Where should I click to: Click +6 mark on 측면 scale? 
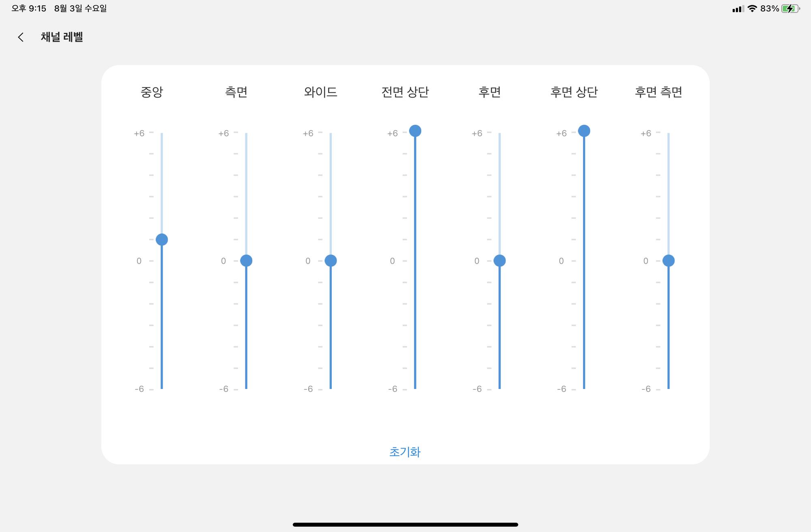click(223, 133)
